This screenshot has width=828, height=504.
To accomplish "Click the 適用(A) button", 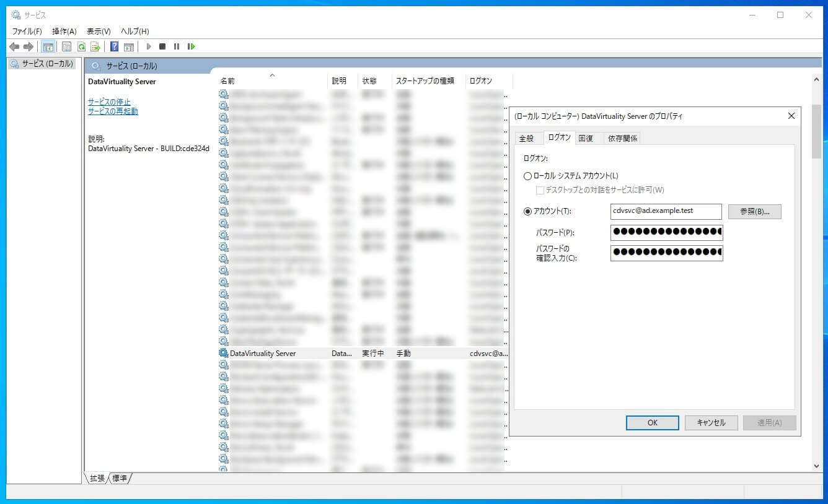I will click(769, 422).
